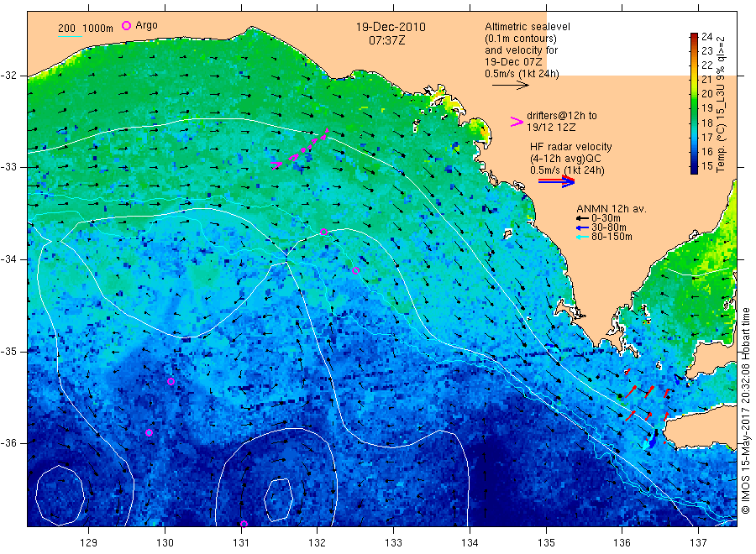This screenshot has height=554, width=756.
Task: Click the 'Argo' legend label
Action: point(146,25)
